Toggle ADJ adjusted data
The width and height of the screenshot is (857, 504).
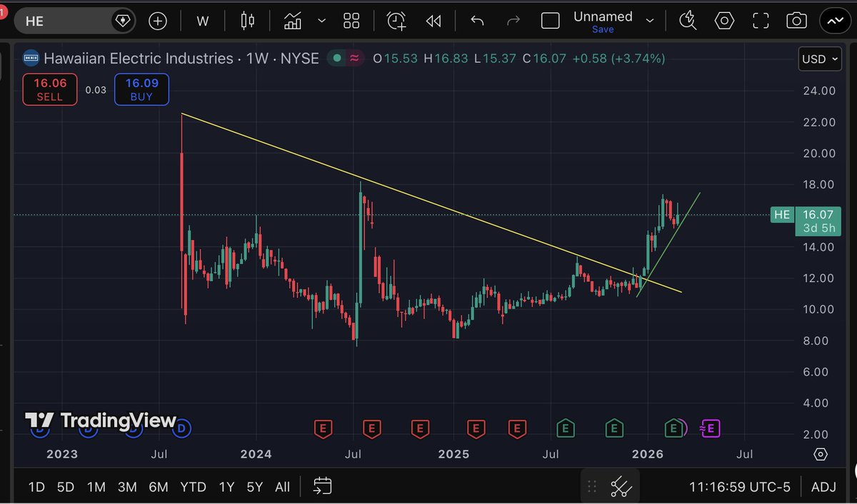click(x=823, y=487)
